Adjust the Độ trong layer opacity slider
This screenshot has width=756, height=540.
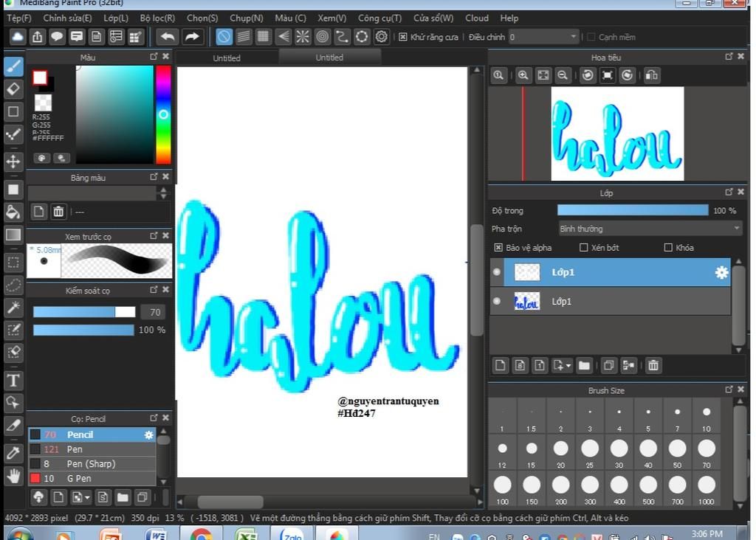pyautogui.click(x=633, y=210)
